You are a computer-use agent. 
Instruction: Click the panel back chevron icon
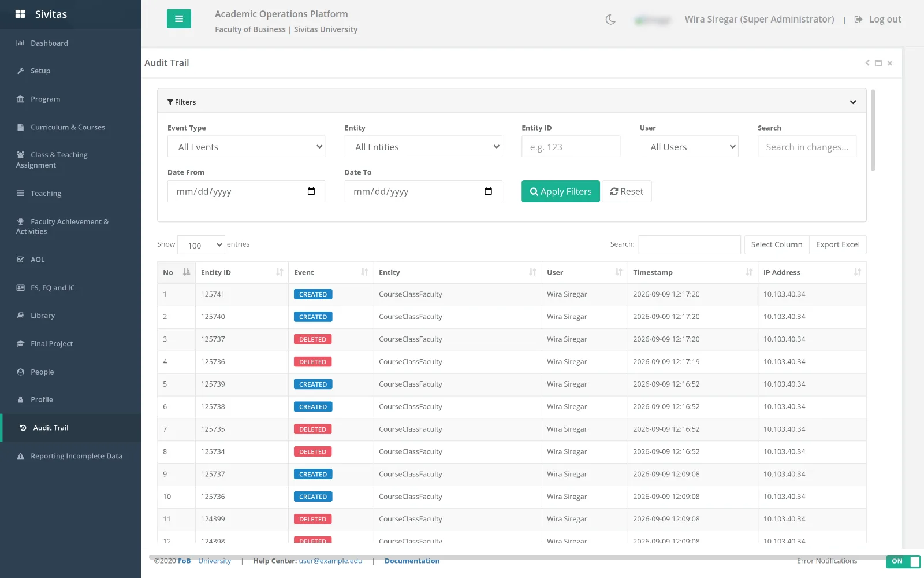pos(867,63)
